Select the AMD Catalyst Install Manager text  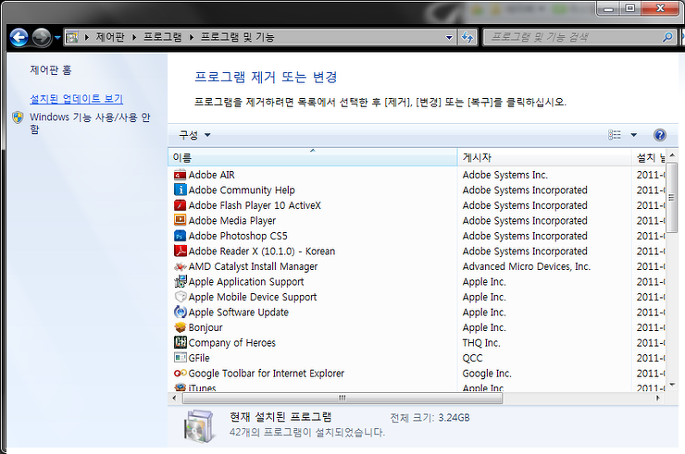tap(253, 267)
